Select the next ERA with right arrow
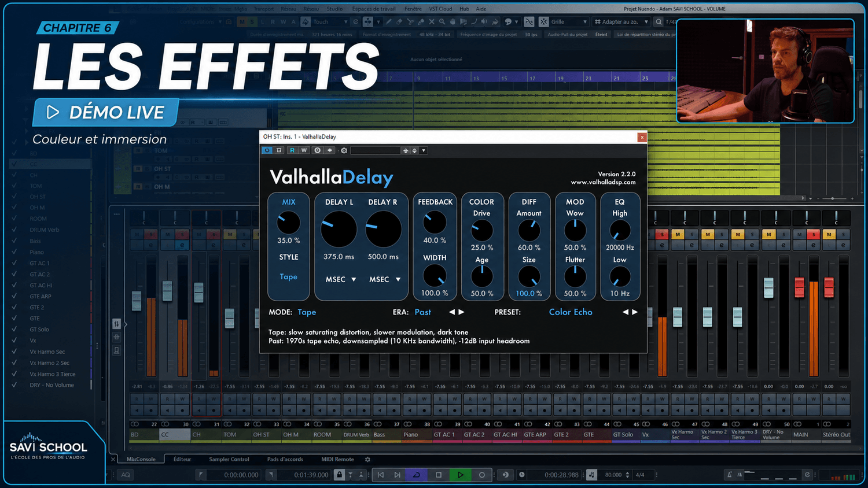This screenshot has height=488, width=868. tap(461, 312)
